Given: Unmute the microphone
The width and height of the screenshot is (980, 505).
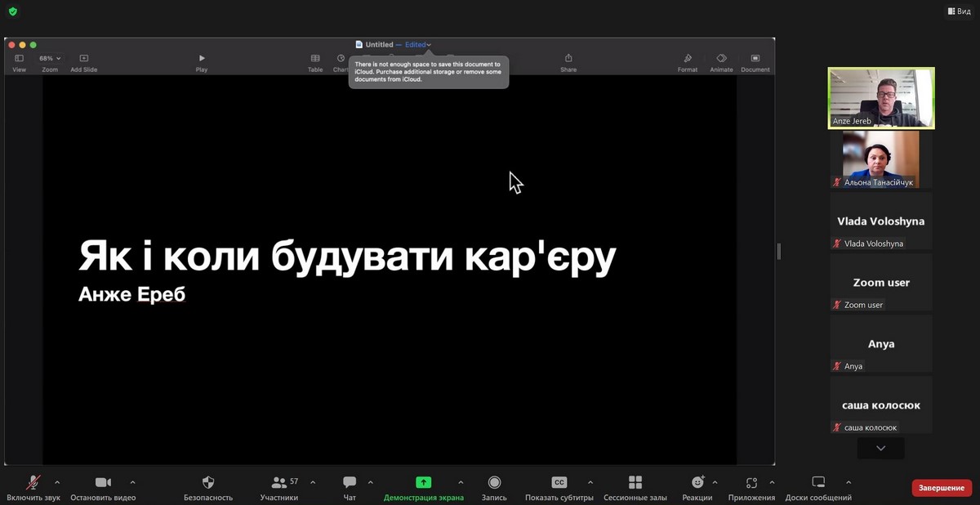Looking at the screenshot, I should 33,482.
